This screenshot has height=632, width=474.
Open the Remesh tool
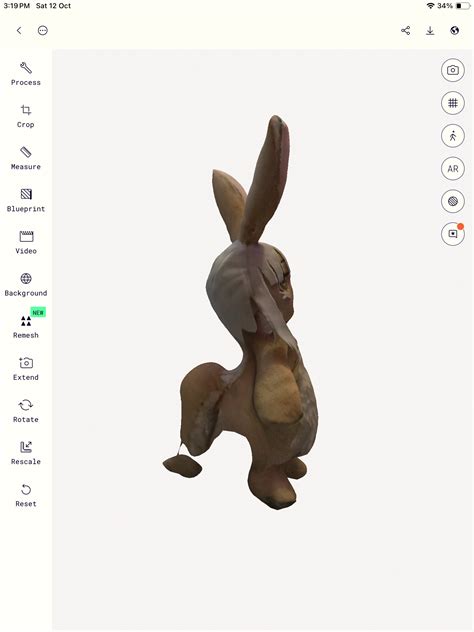click(26, 327)
